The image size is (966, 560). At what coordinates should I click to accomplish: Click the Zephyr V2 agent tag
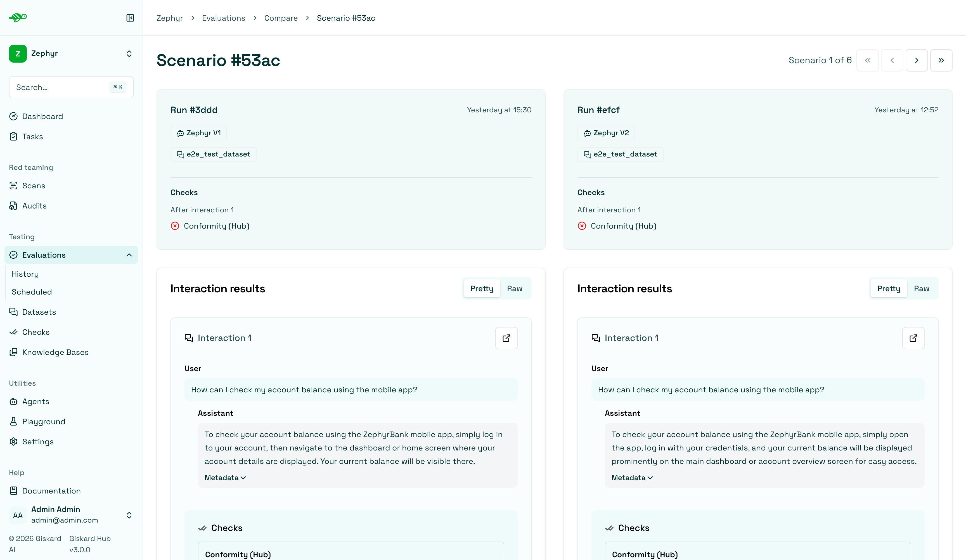[606, 133]
